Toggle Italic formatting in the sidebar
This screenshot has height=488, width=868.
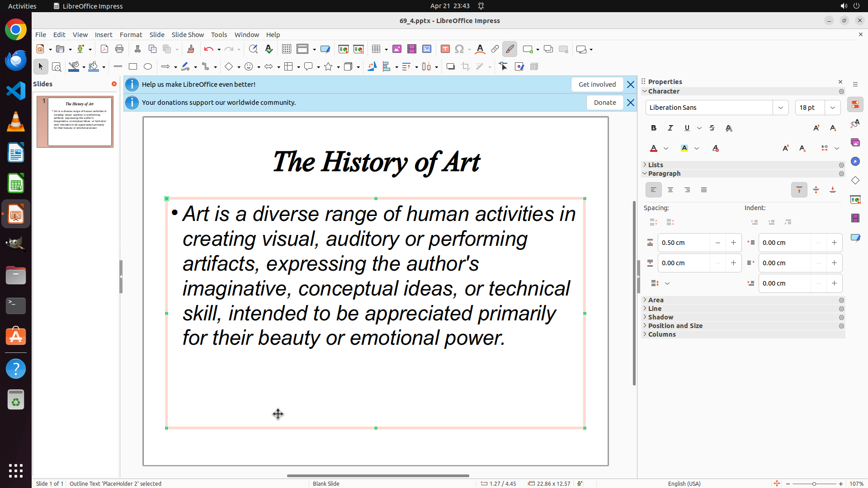[670, 128]
